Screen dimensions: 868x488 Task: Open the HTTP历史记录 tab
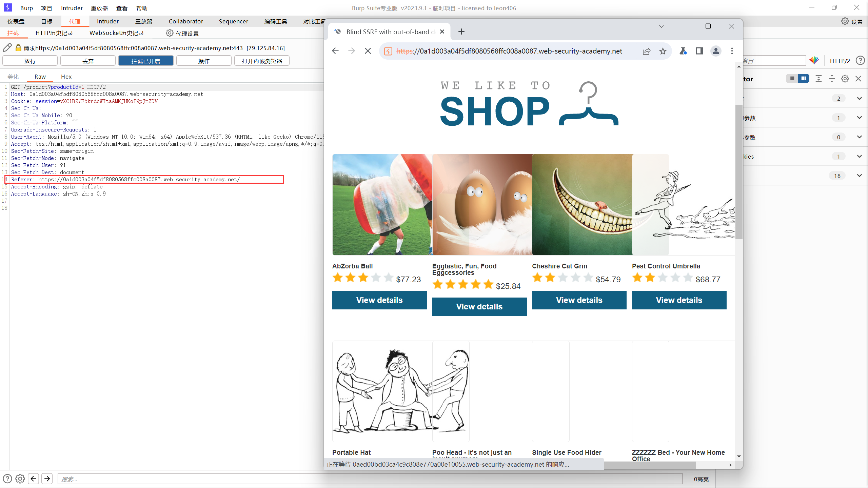54,33
